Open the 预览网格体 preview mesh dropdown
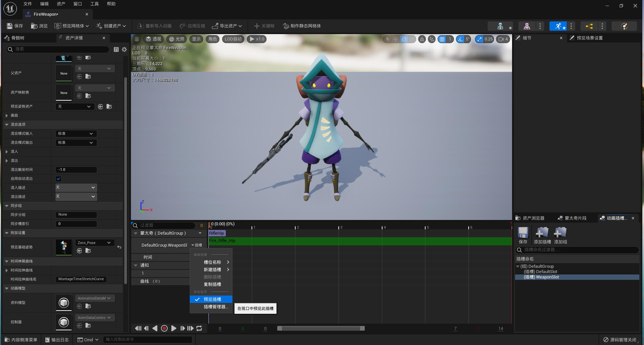Viewport: 644px width, 345px height. point(71,26)
